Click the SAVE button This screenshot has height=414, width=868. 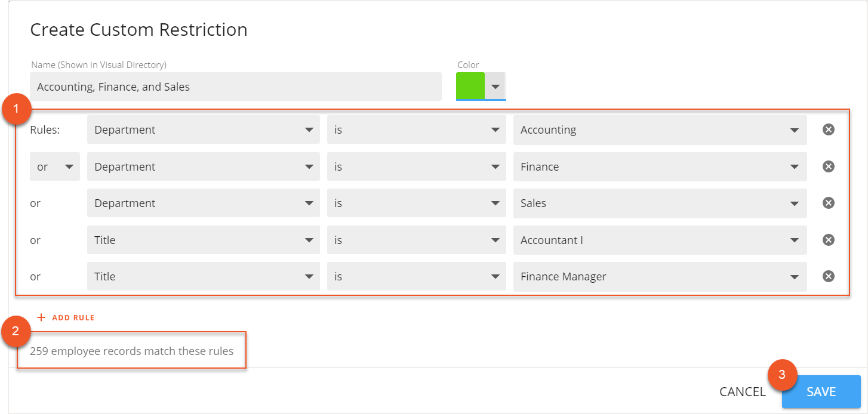coord(821,391)
